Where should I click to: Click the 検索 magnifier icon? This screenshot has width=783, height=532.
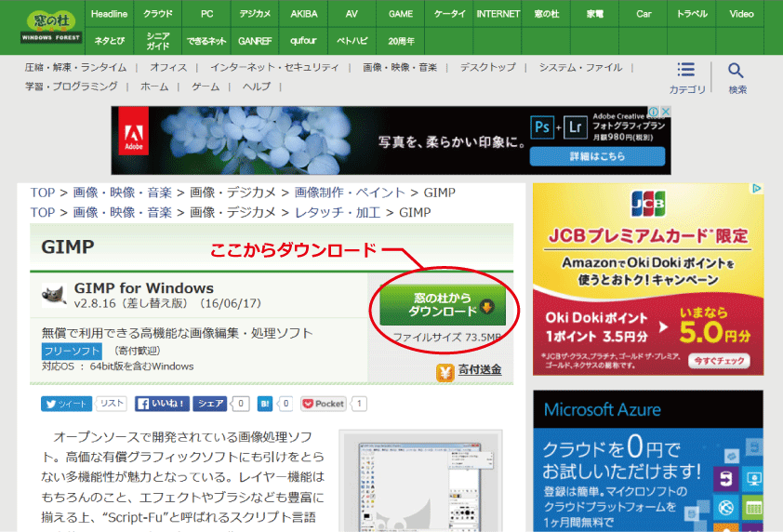pos(737,70)
